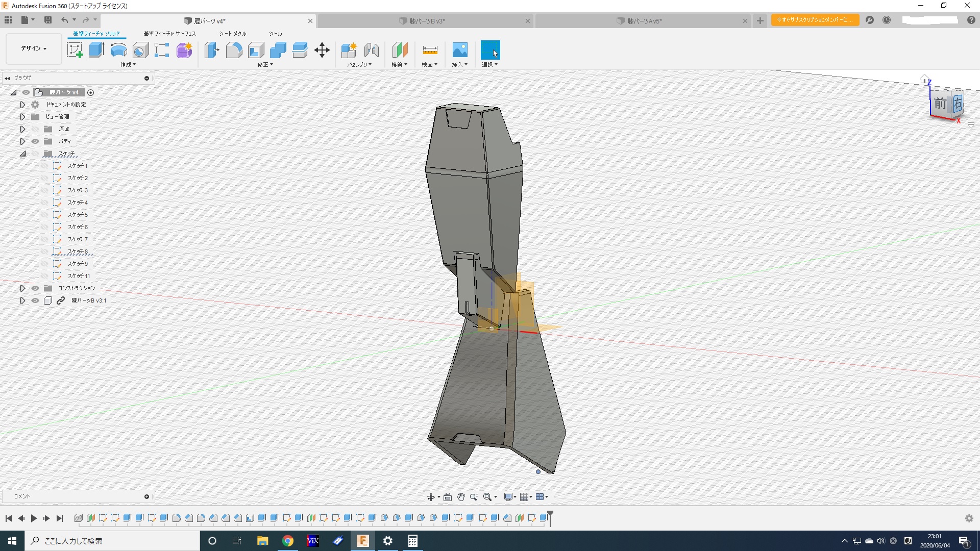Collapse the スケッチ folder
Viewport: 980px width, 551px height.
tap(22, 154)
